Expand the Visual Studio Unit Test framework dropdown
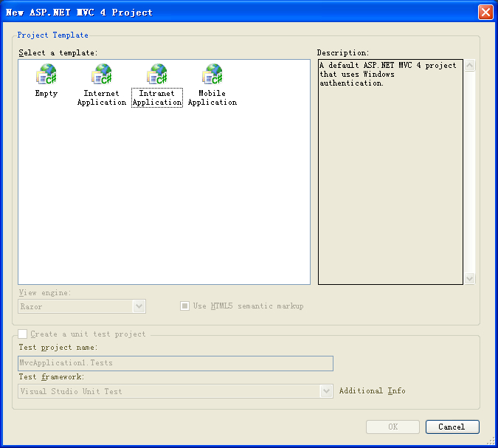 [326, 391]
